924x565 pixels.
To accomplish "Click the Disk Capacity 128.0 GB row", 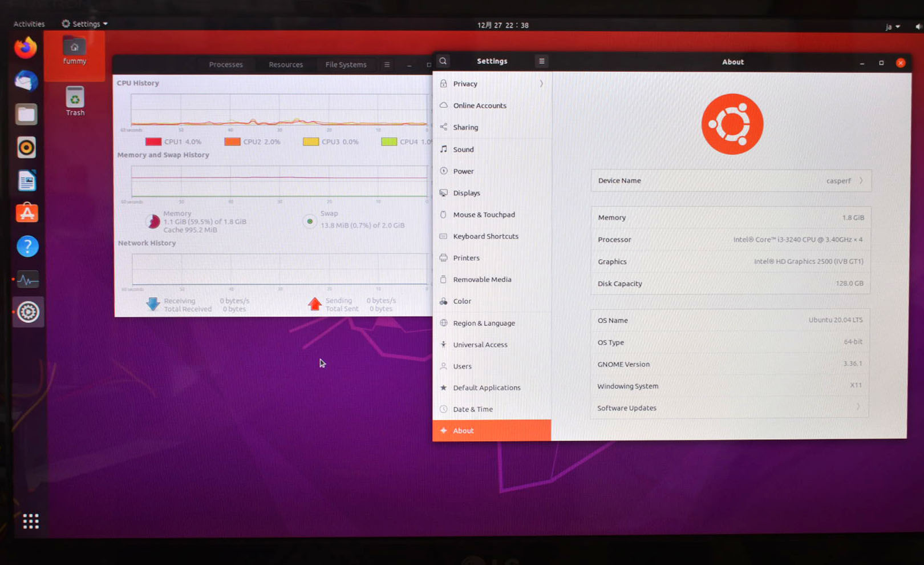I will (x=731, y=284).
